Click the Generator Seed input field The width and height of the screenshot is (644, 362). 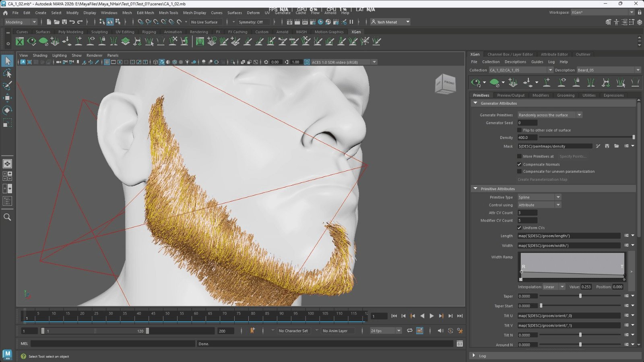[527, 123]
